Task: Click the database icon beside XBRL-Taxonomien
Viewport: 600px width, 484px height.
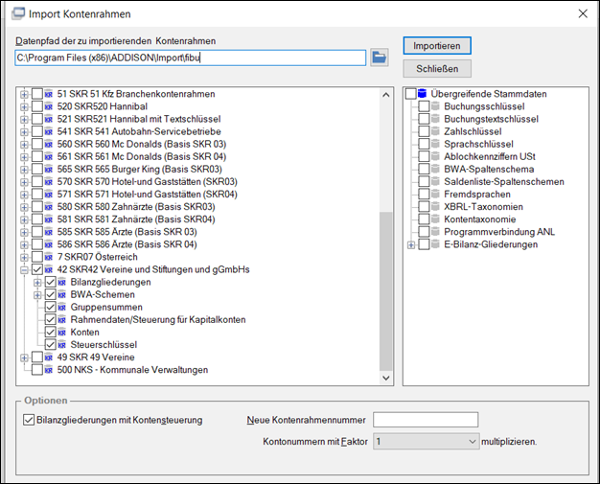Action: pos(435,207)
